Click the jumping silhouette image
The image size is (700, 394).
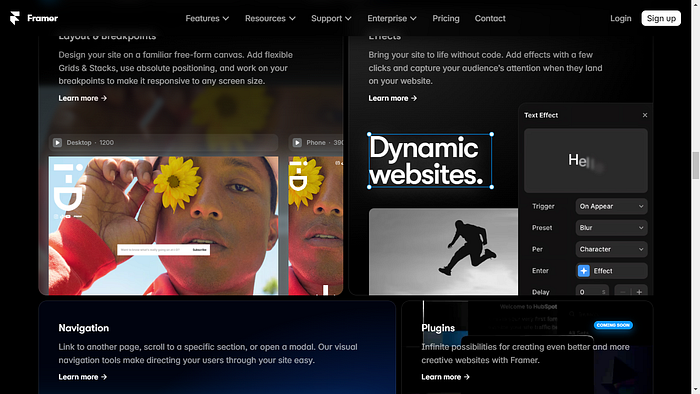pyautogui.click(x=443, y=251)
